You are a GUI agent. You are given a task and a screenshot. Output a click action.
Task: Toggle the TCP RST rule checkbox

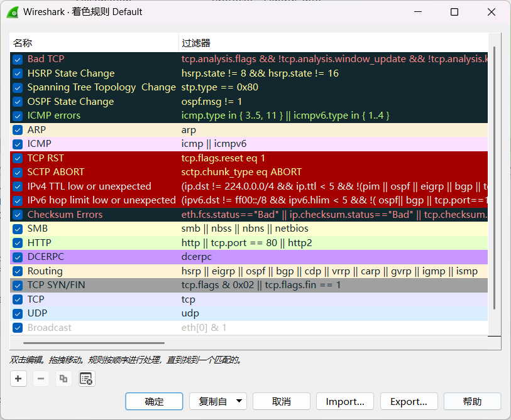[18, 158]
